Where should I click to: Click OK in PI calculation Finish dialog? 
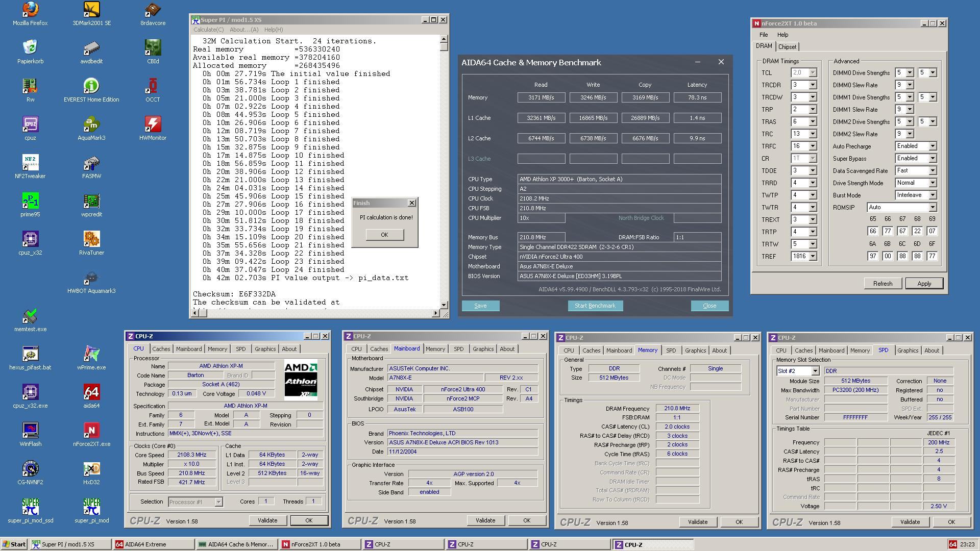coord(384,235)
